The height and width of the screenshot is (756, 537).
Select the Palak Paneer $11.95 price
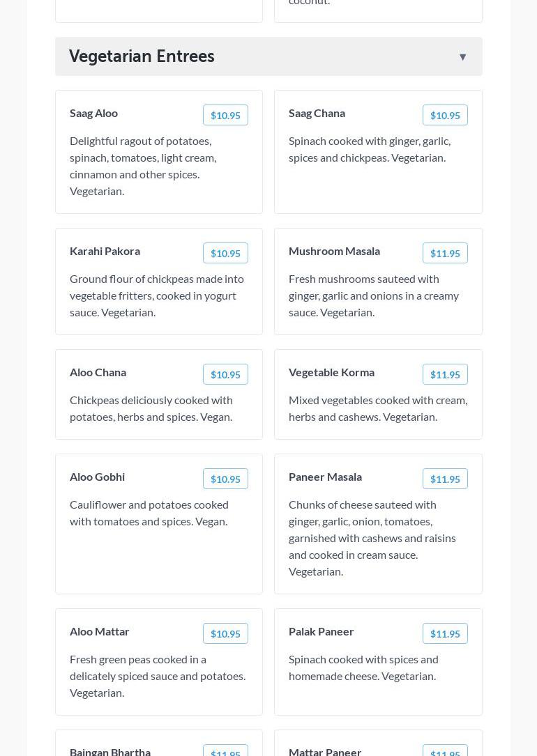pos(445,634)
